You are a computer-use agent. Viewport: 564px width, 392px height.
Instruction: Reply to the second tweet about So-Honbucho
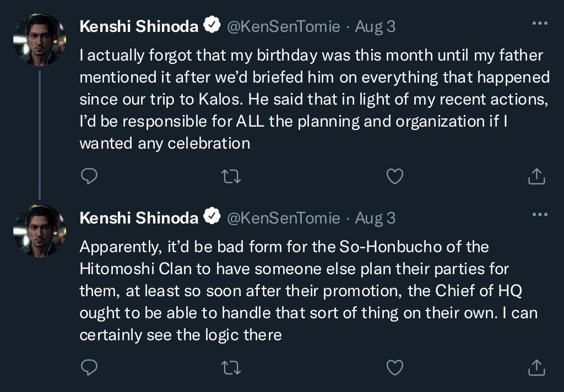(89, 367)
